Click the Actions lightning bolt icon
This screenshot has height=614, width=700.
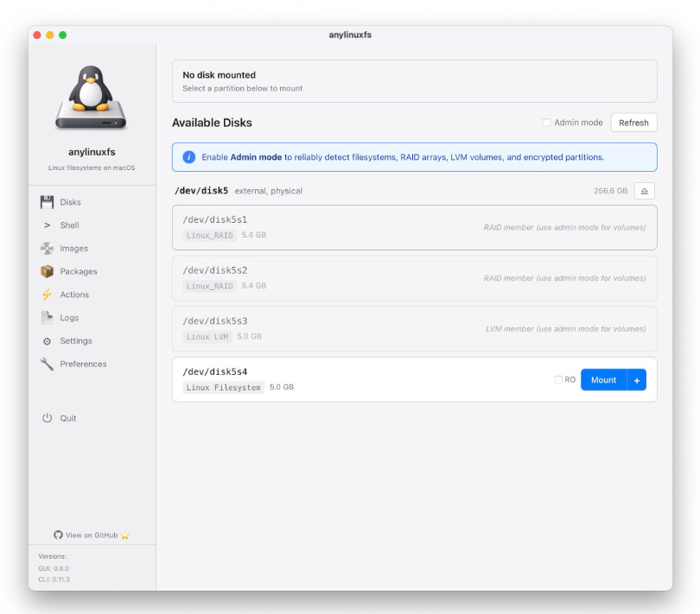pos(47,294)
